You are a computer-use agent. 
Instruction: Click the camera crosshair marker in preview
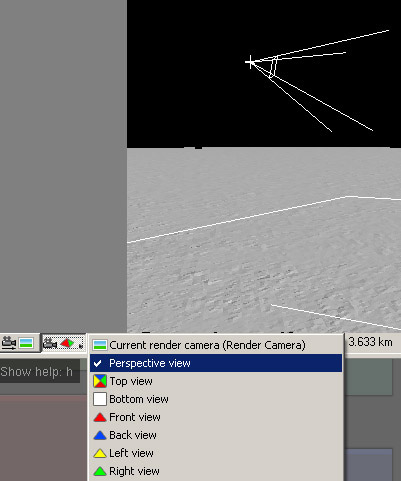[250, 62]
